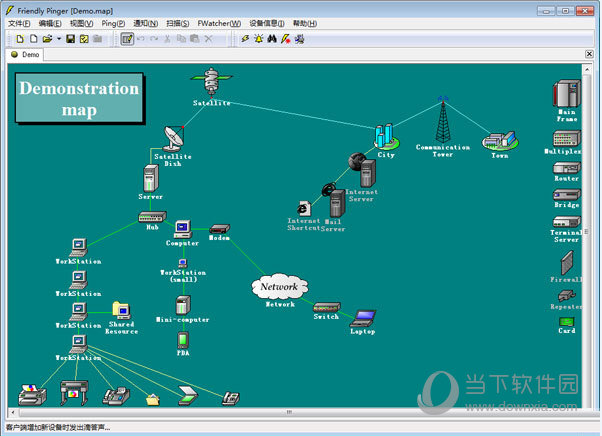Select the Satellite device on the map
The image size is (602, 436).
(211, 82)
